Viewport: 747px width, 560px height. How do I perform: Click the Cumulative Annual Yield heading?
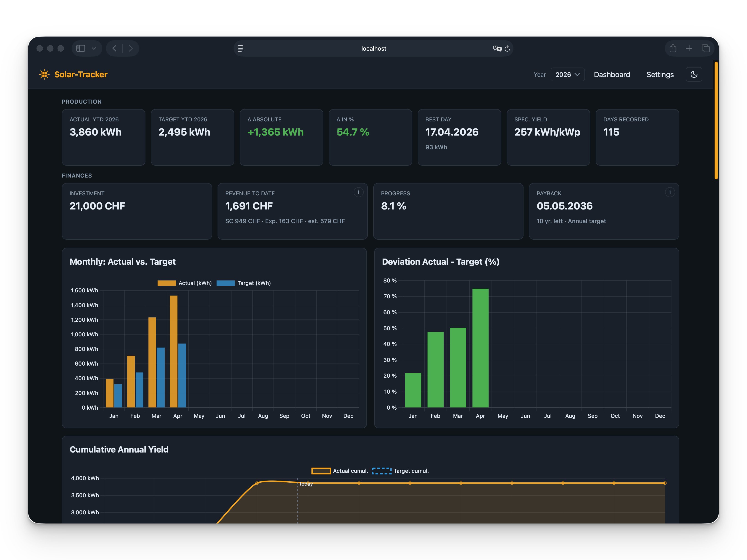pos(119,450)
